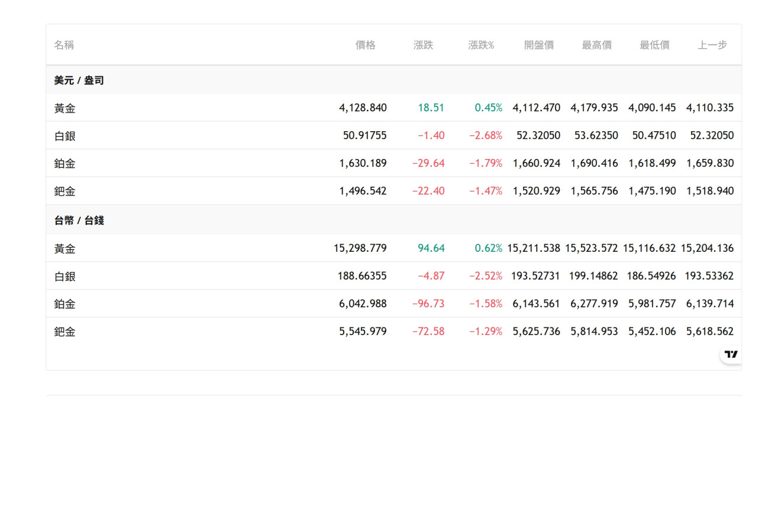762x532 pixels.
Task: Open 黃金 in the 台幣 / 台錢 section
Action: point(65,249)
